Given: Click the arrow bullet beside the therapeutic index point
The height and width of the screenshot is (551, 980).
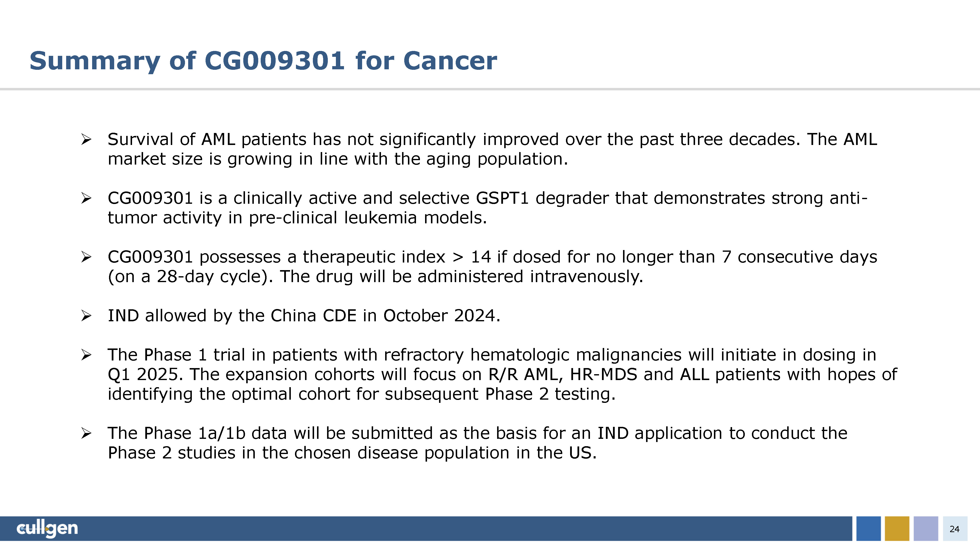Looking at the screenshot, I should [x=86, y=257].
